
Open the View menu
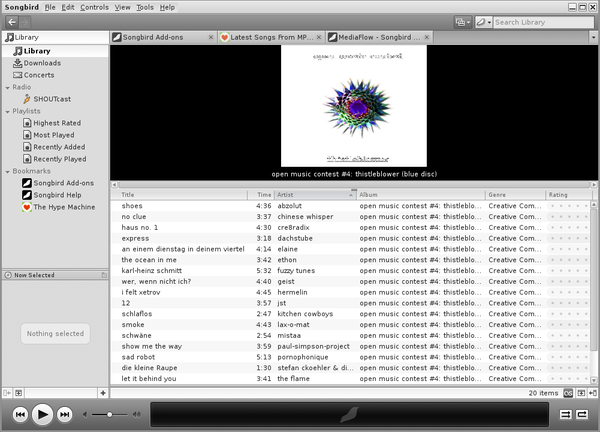click(x=122, y=7)
